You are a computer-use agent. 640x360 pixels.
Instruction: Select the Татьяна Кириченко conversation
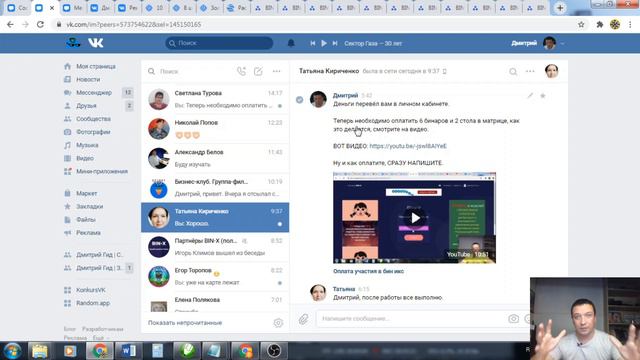215,217
